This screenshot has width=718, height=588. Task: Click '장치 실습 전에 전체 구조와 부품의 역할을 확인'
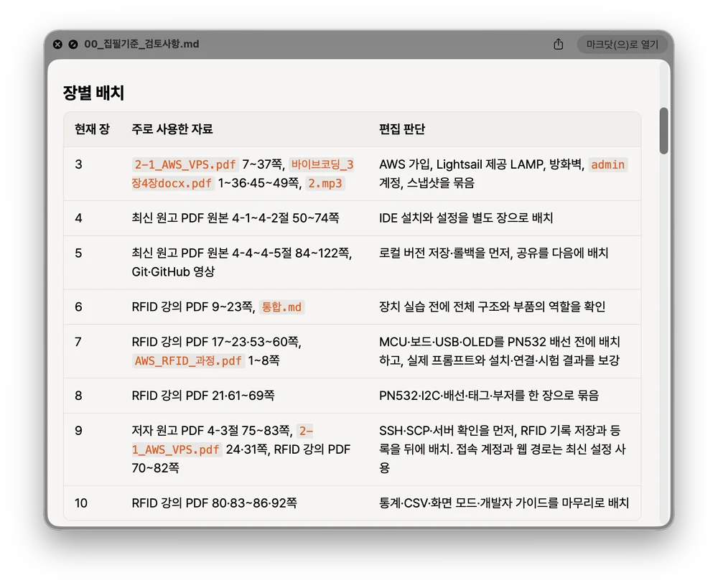click(493, 307)
